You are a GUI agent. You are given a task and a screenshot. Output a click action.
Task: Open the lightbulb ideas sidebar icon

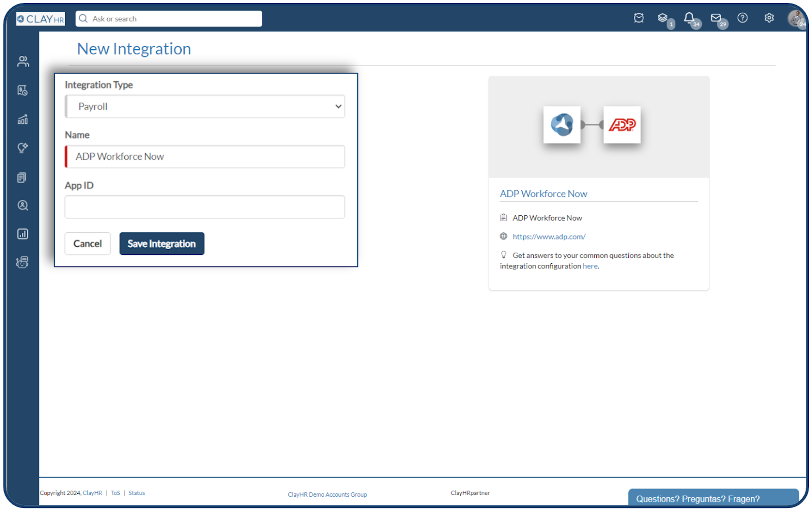point(23,148)
